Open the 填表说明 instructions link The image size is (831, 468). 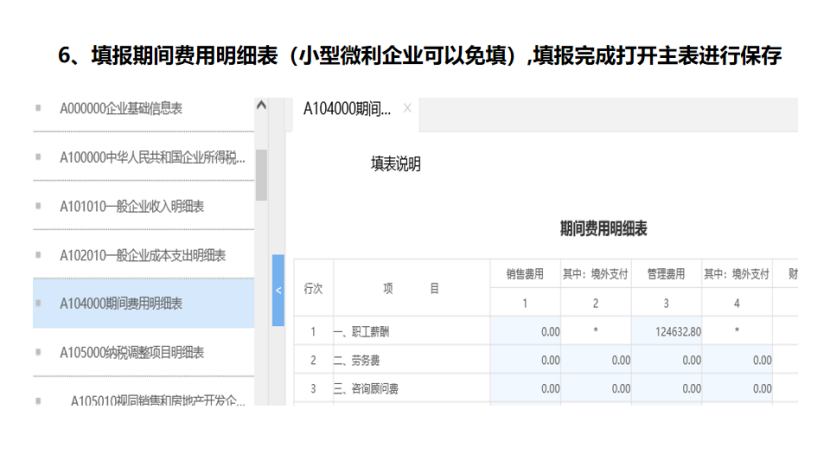(x=395, y=164)
